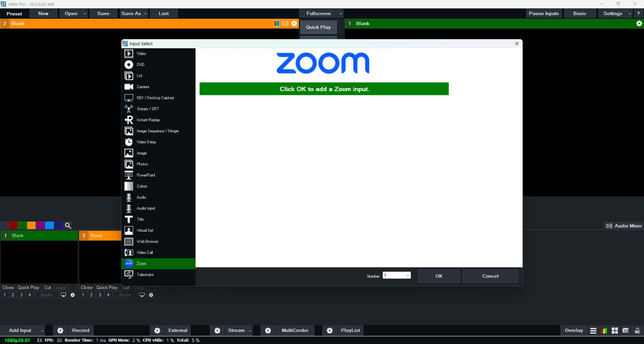The width and height of the screenshot is (644, 344).
Task: Expand Fullscreen dropdown arrow
Action: point(341,14)
